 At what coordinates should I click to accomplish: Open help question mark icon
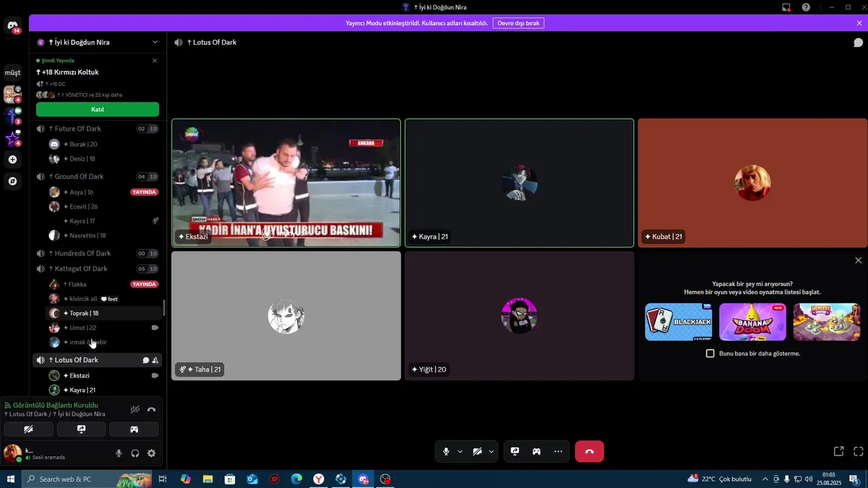pos(806,7)
